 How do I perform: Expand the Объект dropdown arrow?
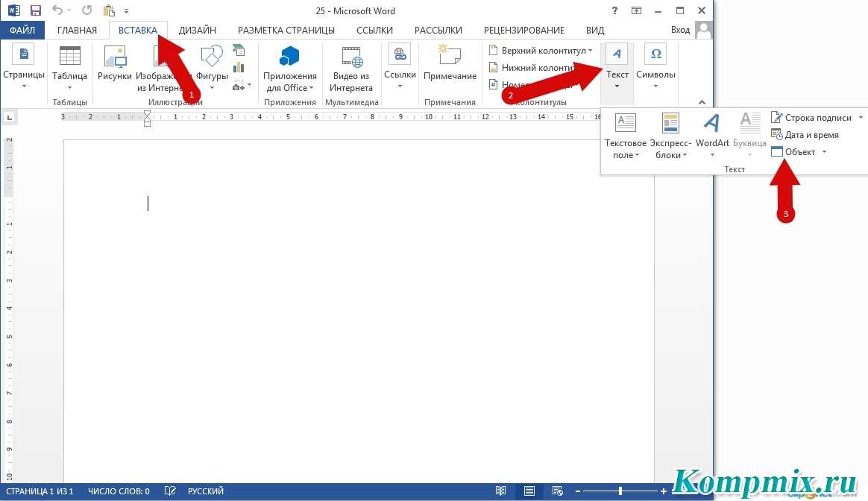[824, 151]
